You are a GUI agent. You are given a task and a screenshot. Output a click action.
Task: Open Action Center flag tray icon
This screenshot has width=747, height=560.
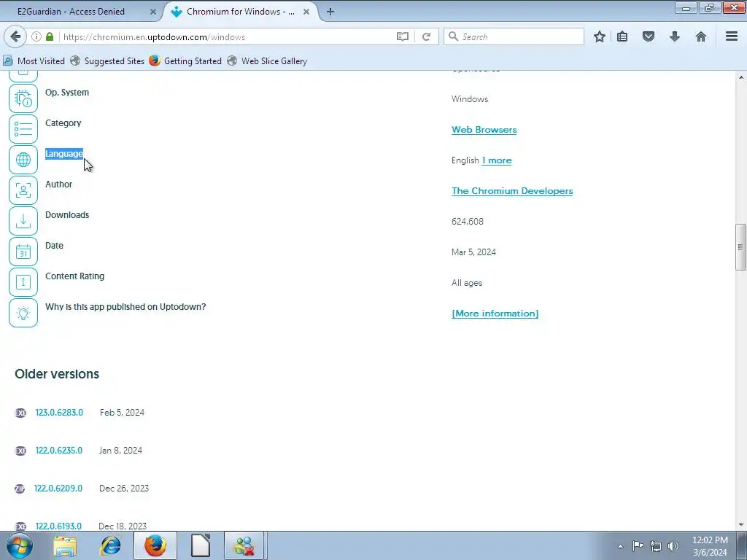coord(638,546)
